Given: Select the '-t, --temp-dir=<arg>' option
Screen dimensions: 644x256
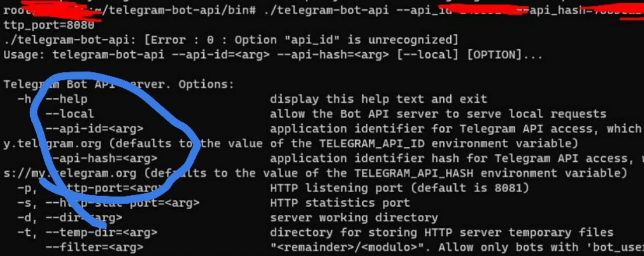Looking at the screenshot, I should point(87,233).
